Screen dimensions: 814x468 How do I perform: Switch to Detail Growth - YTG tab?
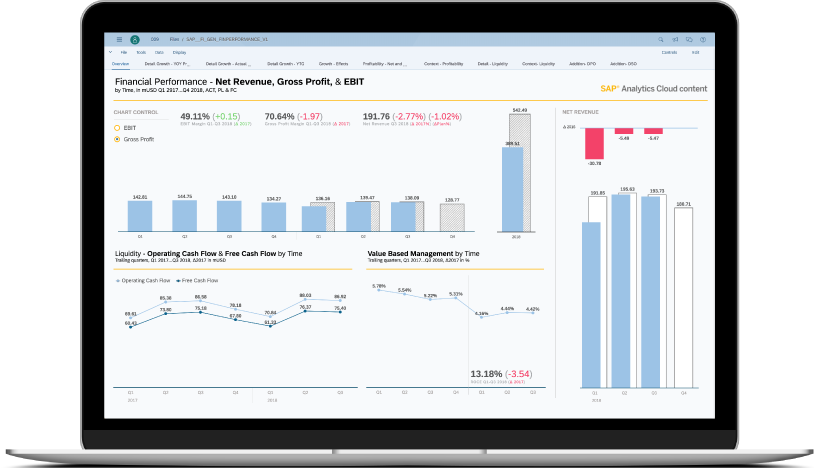click(286, 64)
